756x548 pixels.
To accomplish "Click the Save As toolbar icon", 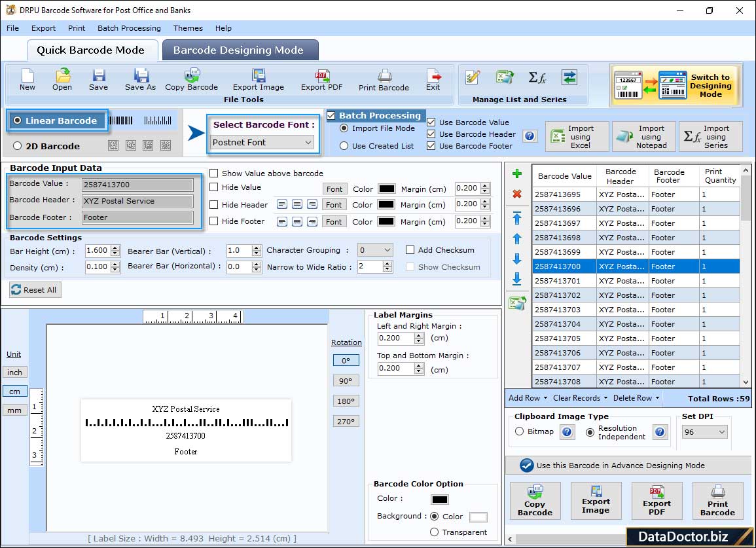I will [140, 79].
